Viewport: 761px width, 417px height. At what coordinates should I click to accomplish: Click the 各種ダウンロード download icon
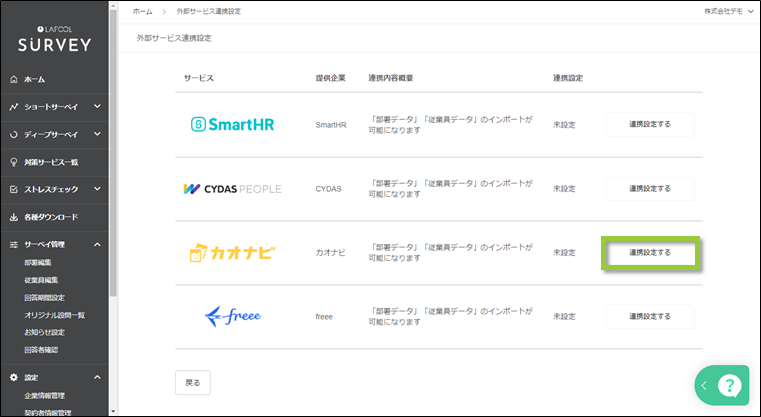click(13, 216)
